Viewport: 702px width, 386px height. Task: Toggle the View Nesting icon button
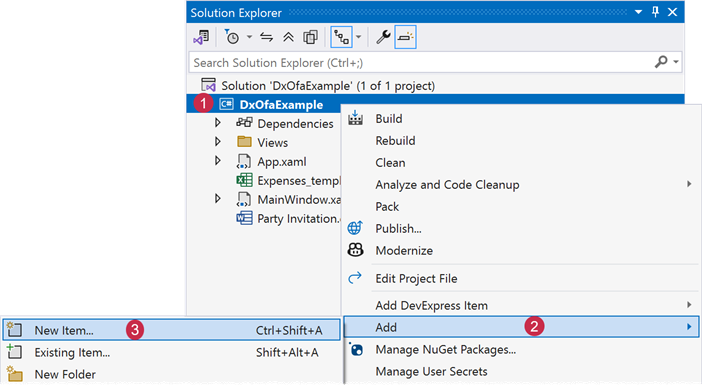point(341,37)
